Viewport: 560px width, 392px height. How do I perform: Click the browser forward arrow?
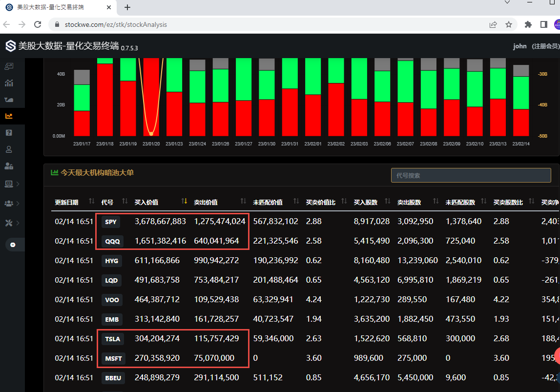coord(22,24)
